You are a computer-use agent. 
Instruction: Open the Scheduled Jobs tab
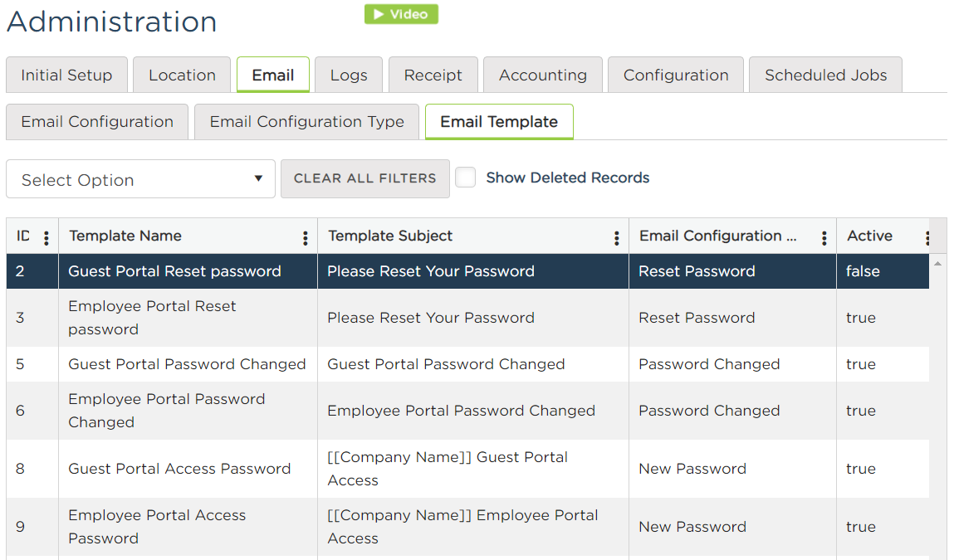825,75
